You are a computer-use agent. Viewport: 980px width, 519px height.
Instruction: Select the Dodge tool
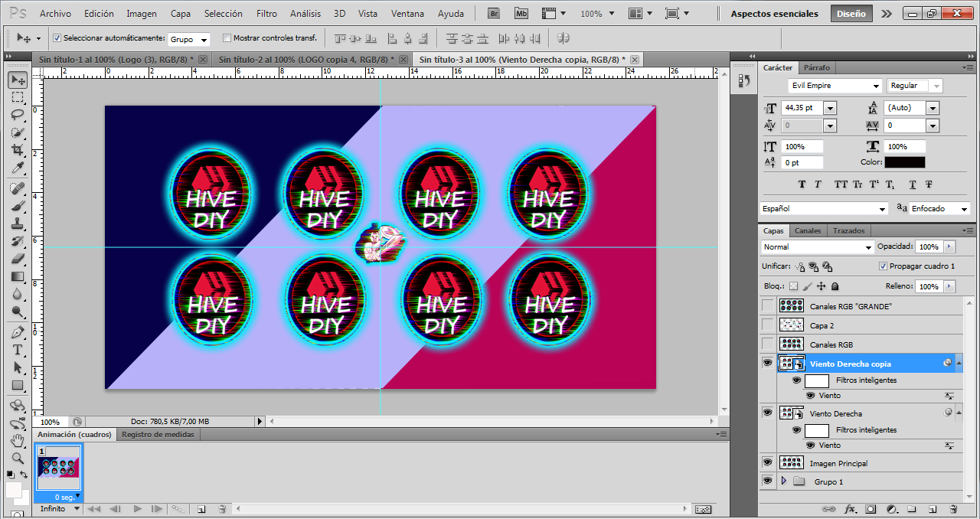point(18,312)
